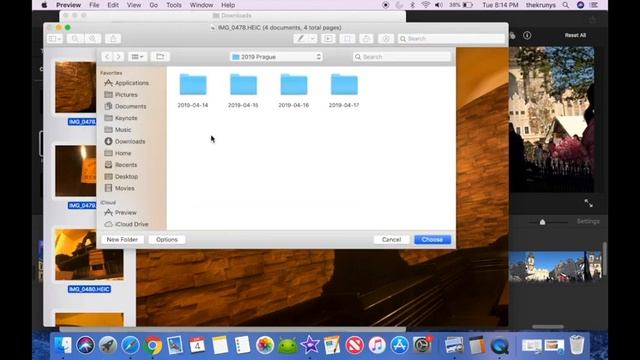Open Home in dialog sidebar
Screen dimensions: 640x360
(x=118, y=153)
